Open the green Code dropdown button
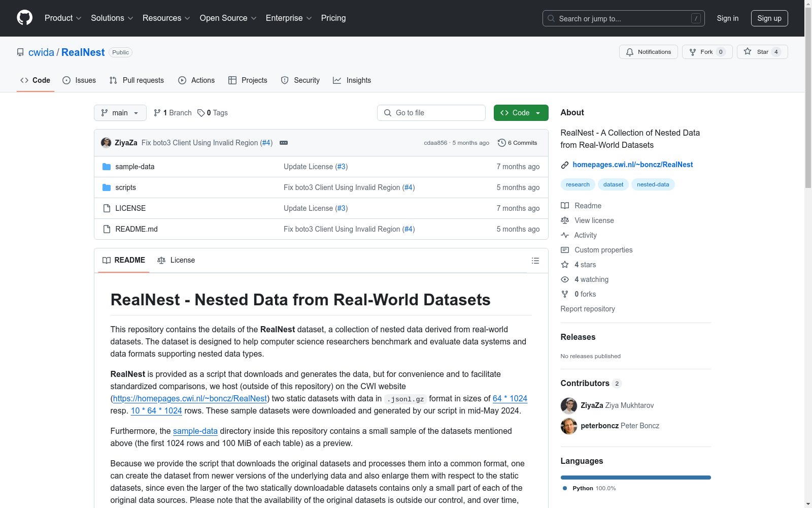 (521, 113)
